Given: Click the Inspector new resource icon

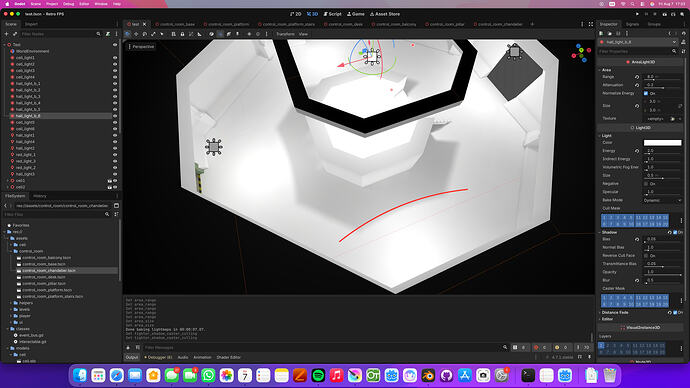Looking at the screenshot, I should pyautogui.click(x=602, y=33).
